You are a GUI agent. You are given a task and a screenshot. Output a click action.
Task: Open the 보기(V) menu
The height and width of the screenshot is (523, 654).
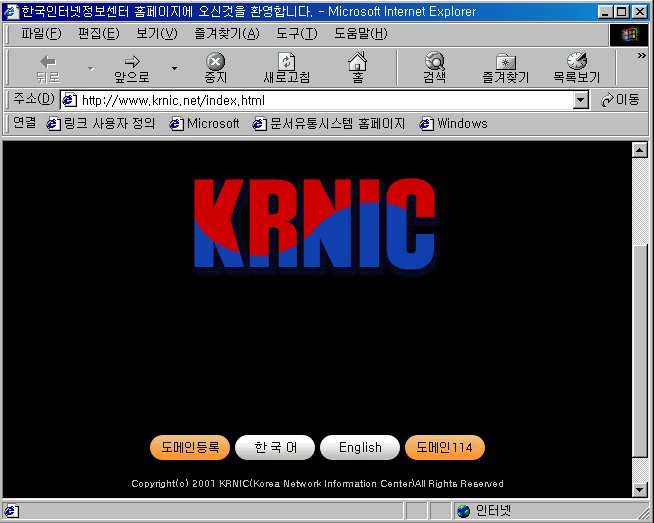[157, 33]
